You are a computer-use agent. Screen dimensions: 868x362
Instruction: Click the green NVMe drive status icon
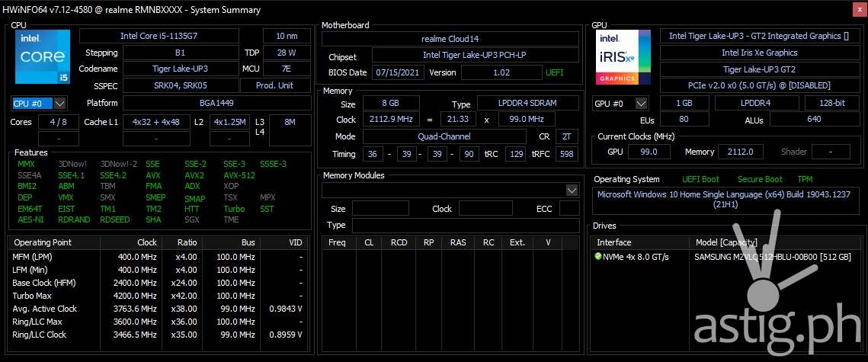[598, 257]
